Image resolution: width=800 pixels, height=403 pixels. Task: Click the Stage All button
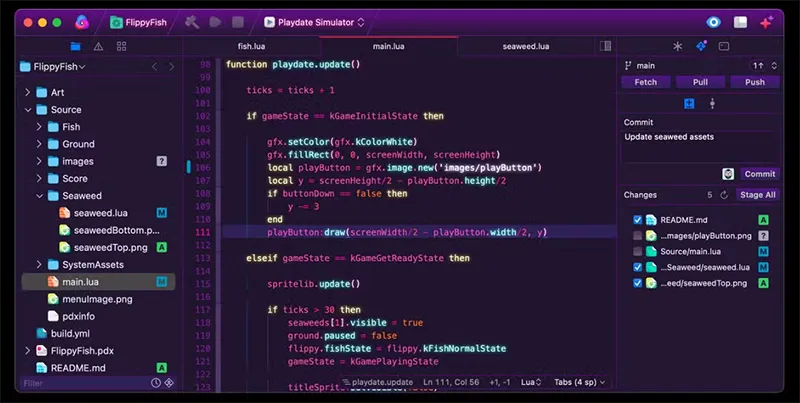coord(757,195)
